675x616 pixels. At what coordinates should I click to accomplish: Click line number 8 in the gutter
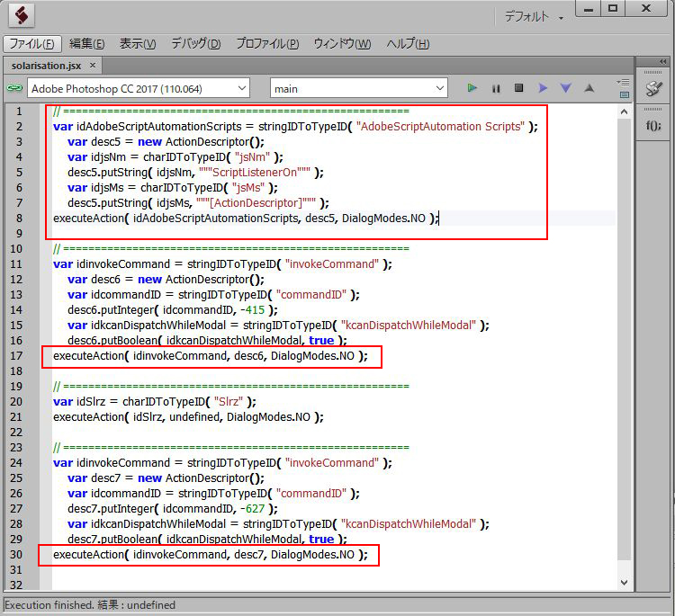click(19, 219)
